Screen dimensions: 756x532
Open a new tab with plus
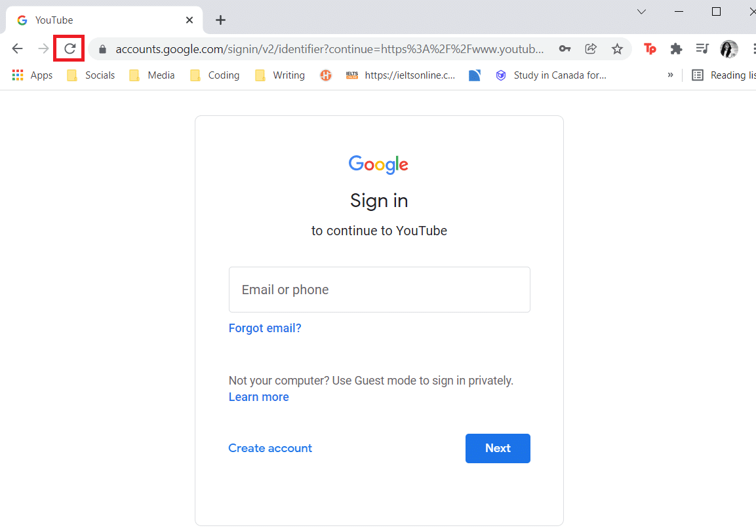(220, 20)
